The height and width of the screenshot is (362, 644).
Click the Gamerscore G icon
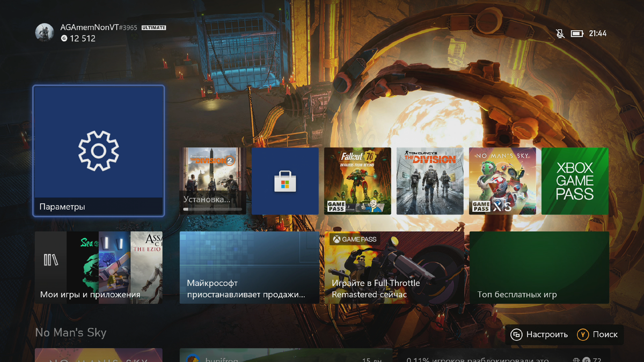[x=64, y=39]
